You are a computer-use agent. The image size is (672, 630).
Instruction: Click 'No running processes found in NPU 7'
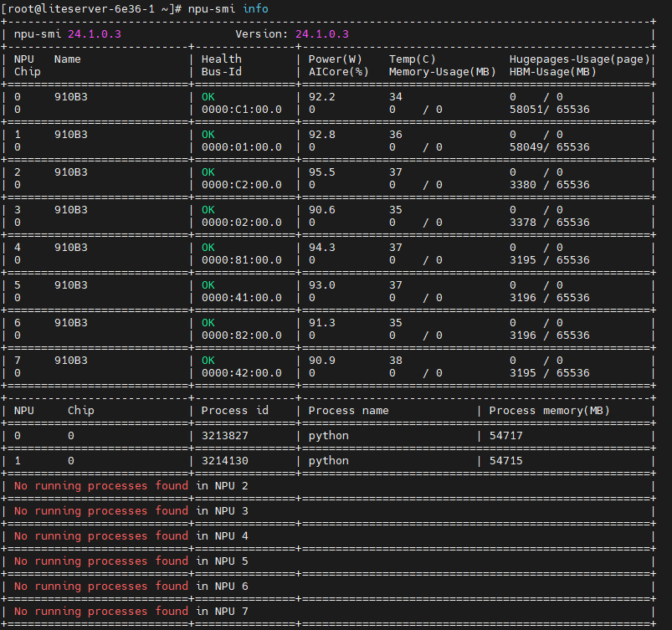pyautogui.click(x=131, y=612)
